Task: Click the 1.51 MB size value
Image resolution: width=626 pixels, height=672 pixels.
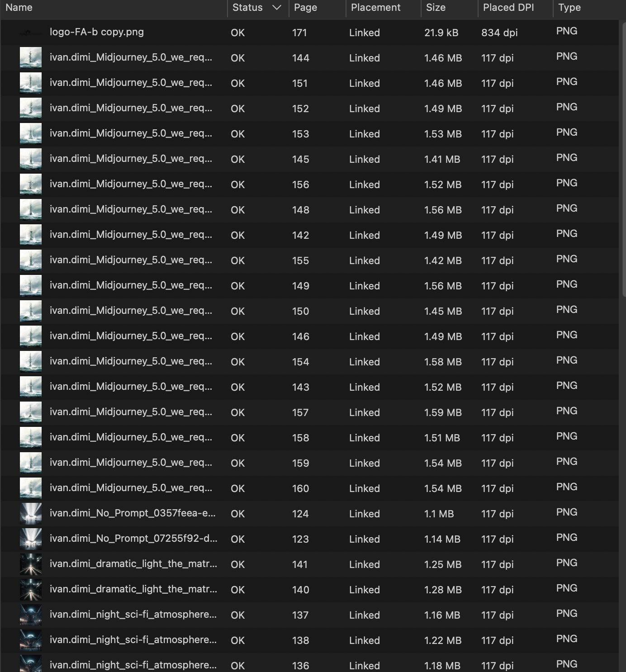Action: click(442, 438)
